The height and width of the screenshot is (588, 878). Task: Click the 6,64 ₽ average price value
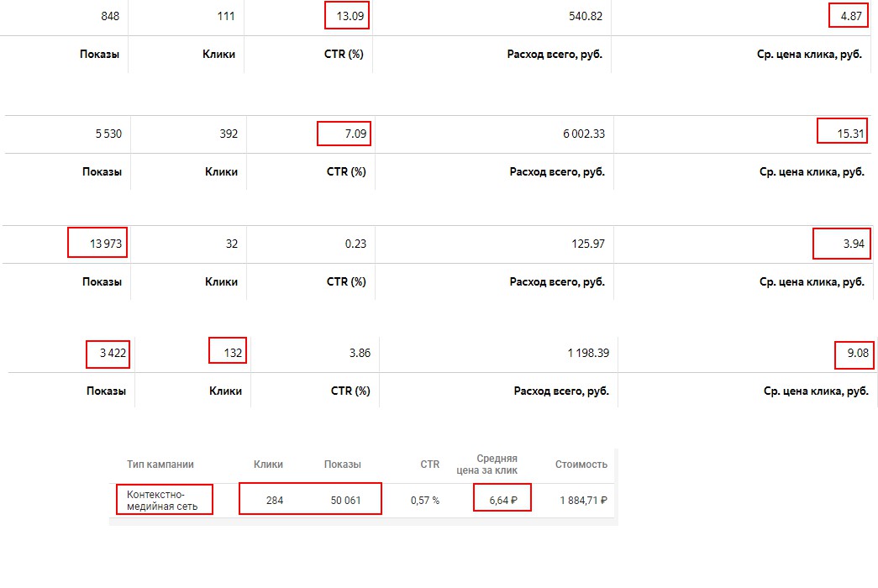[502, 501]
